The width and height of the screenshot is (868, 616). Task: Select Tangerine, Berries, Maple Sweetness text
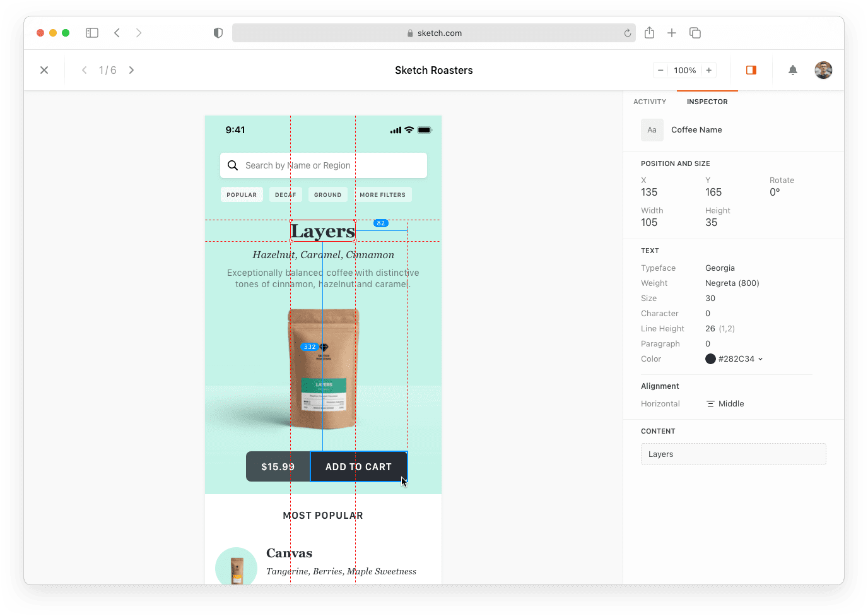341,572
